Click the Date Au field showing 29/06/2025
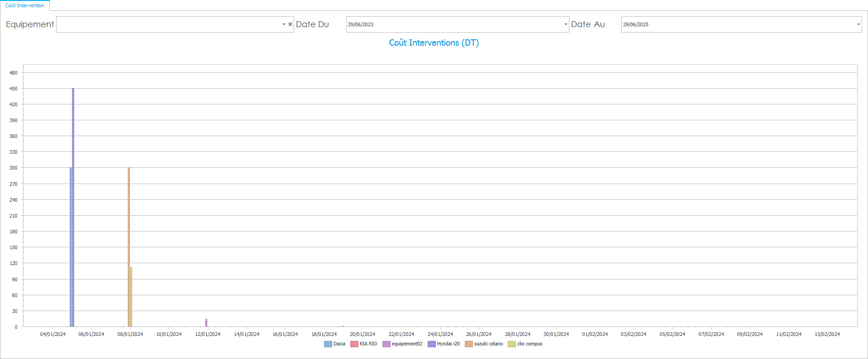868x359 pixels. (x=738, y=24)
